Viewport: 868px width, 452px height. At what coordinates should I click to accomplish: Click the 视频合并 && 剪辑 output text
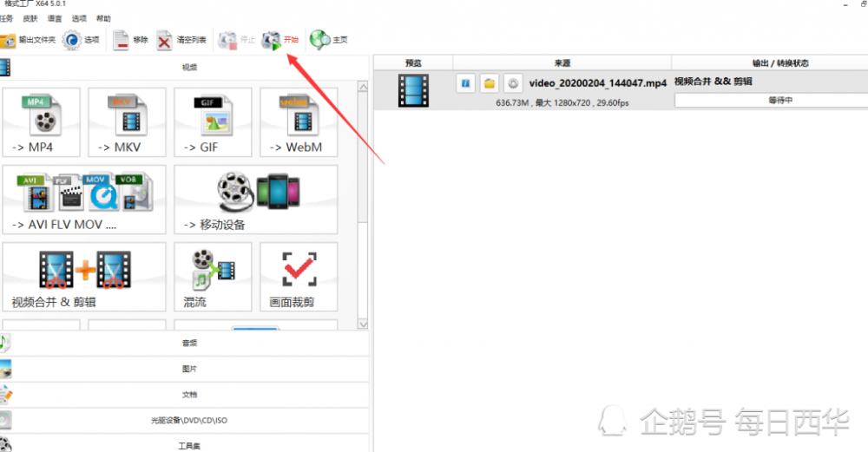click(713, 82)
